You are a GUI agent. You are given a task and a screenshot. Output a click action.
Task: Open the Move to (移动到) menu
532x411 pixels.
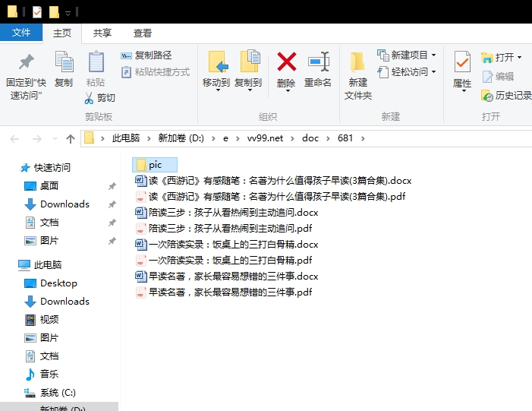click(216, 71)
